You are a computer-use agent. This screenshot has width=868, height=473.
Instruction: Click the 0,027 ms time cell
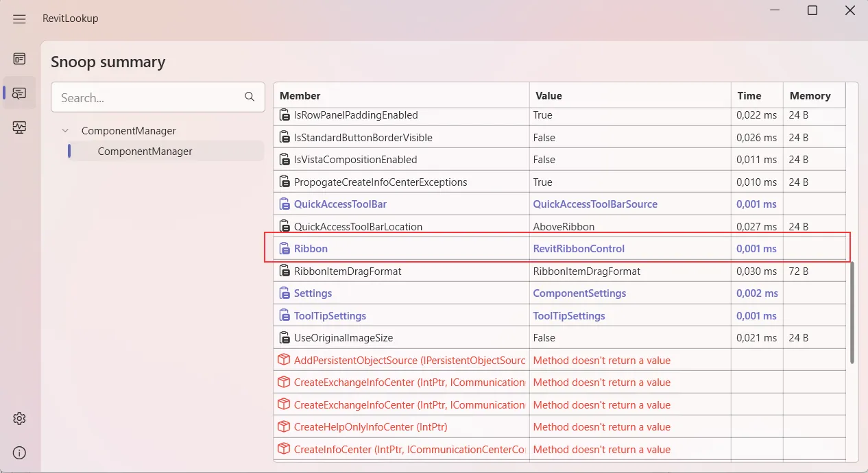757,227
